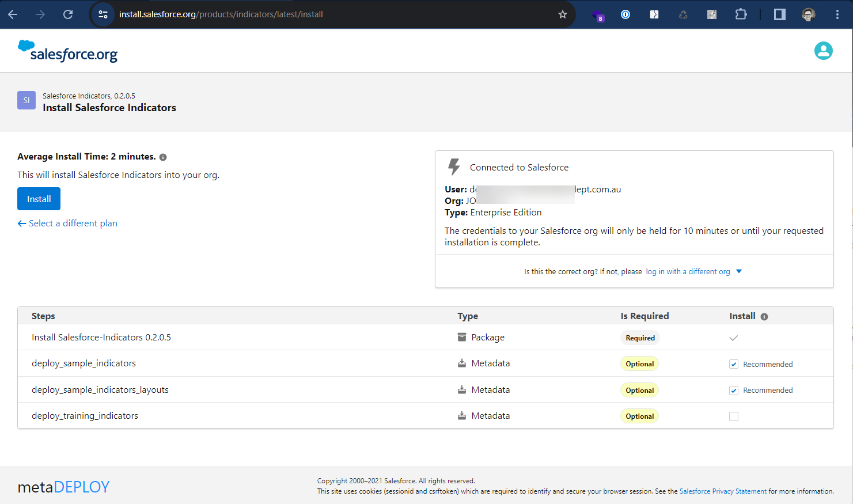Click log in with a different org link
The image size is (853, 504).
[688, 272]
